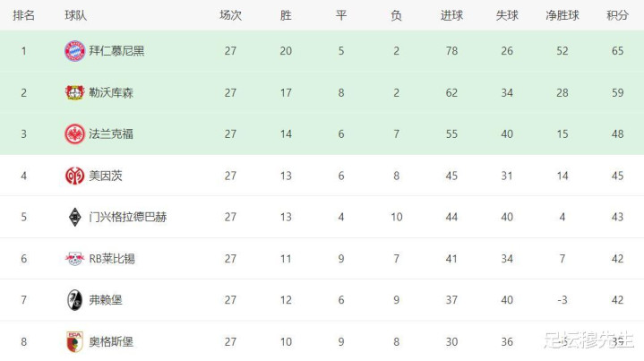Click the Mainz 05 club logo
This screenshot has width=644, height=361.
click(x=74, y=176)
